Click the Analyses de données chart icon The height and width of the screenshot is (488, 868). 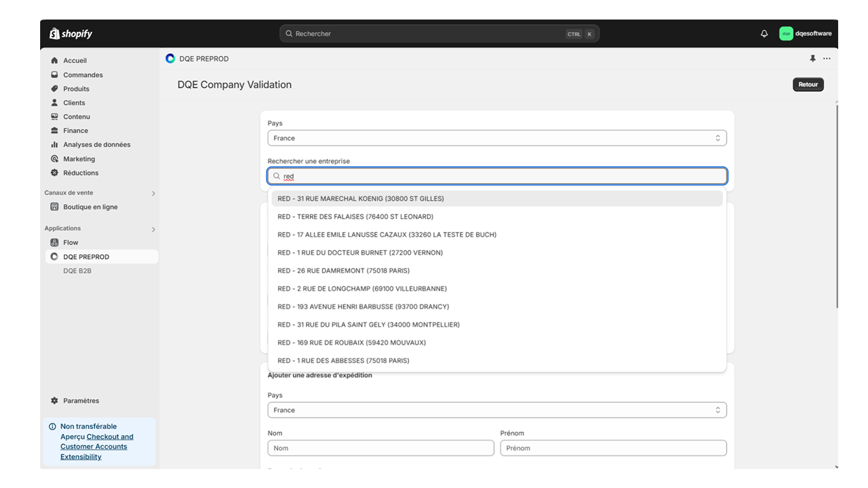[54, 145]
